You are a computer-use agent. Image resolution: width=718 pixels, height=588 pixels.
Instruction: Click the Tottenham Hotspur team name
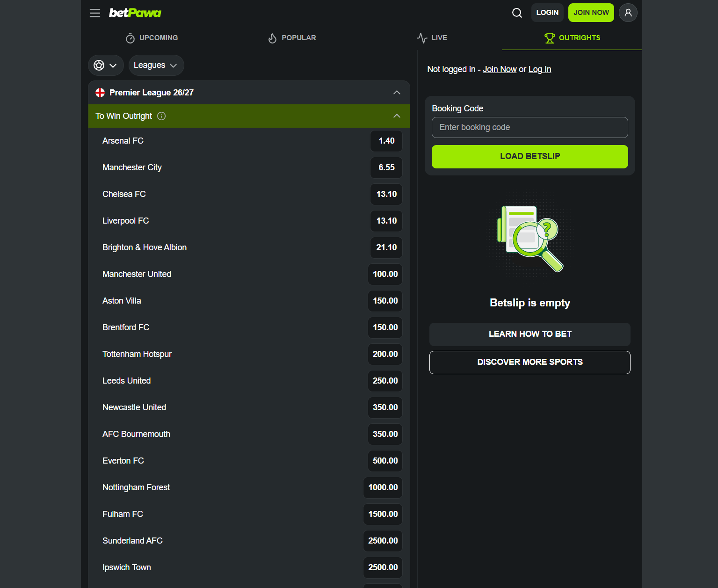click(137, 354)
